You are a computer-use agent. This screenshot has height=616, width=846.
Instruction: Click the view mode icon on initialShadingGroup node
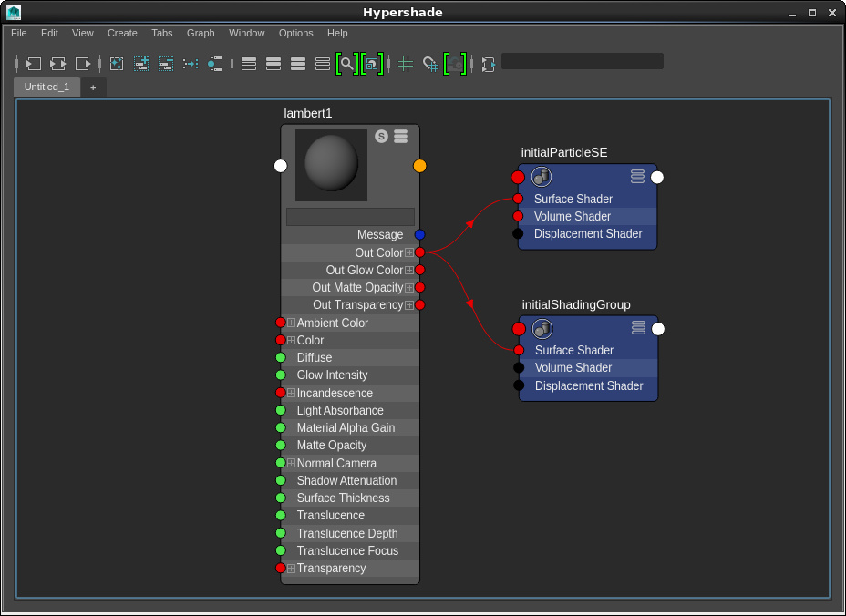pyautogui.click(x=638, y=328)
